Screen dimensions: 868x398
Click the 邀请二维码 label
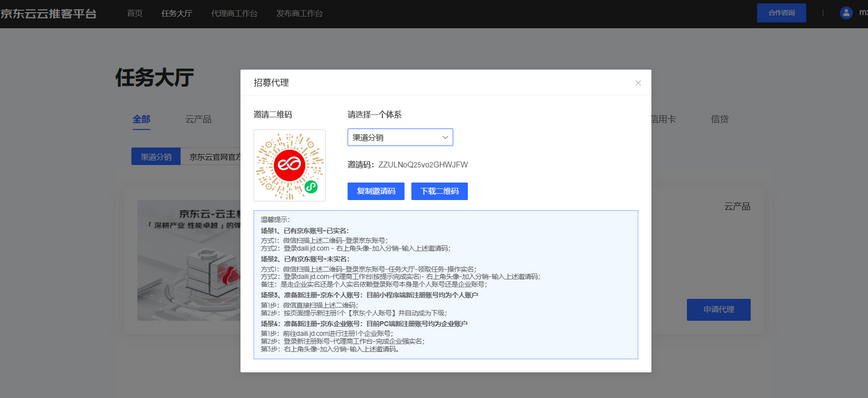273,115
